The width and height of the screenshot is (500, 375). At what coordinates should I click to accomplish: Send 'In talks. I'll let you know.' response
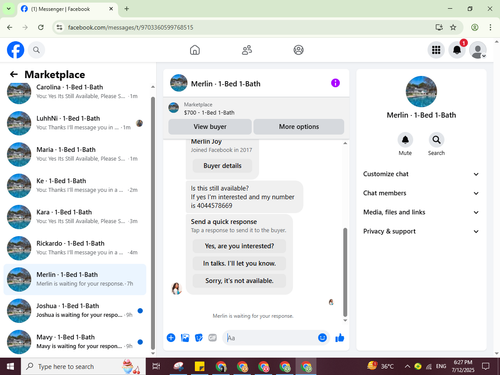pyautogui.click(x=239, y=263)
